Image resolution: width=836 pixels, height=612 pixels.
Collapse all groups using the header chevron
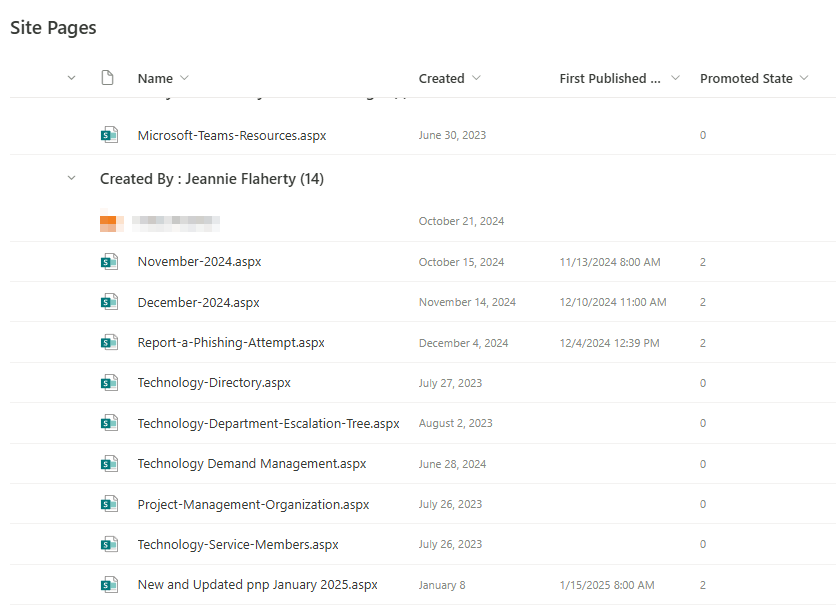(x=71, y=78)
